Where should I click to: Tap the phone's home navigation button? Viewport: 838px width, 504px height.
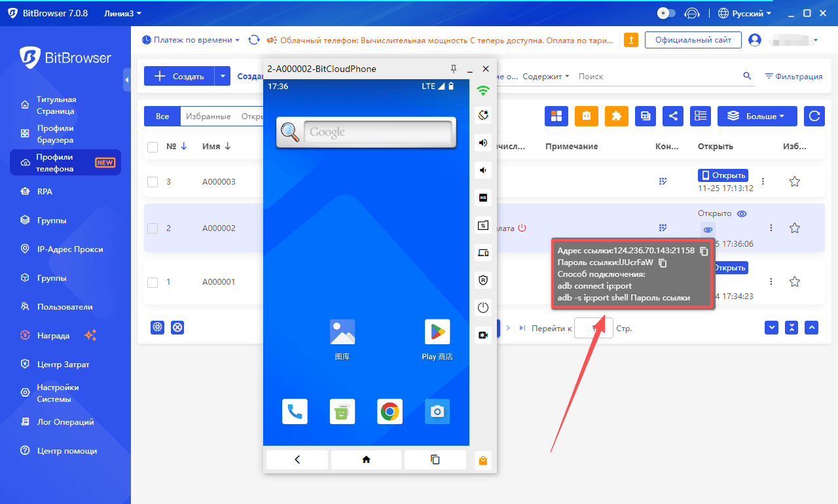pyautogui.click(x=366, y=459)
